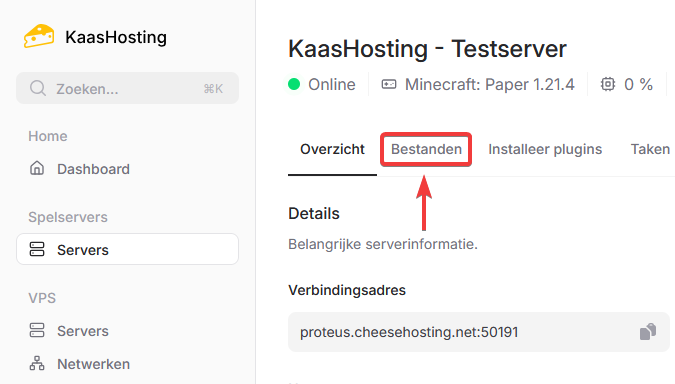Click the CPU usage chip icon

coord(608,84)
